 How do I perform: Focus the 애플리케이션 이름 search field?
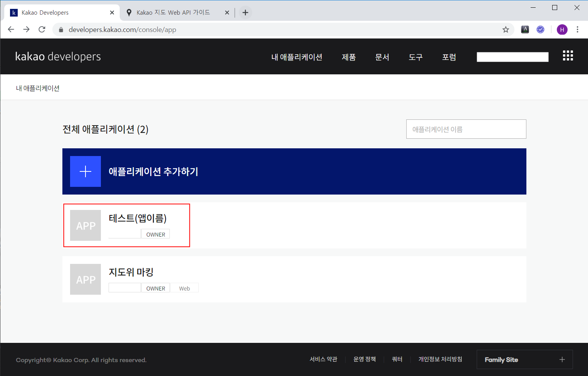click(466, 129)
